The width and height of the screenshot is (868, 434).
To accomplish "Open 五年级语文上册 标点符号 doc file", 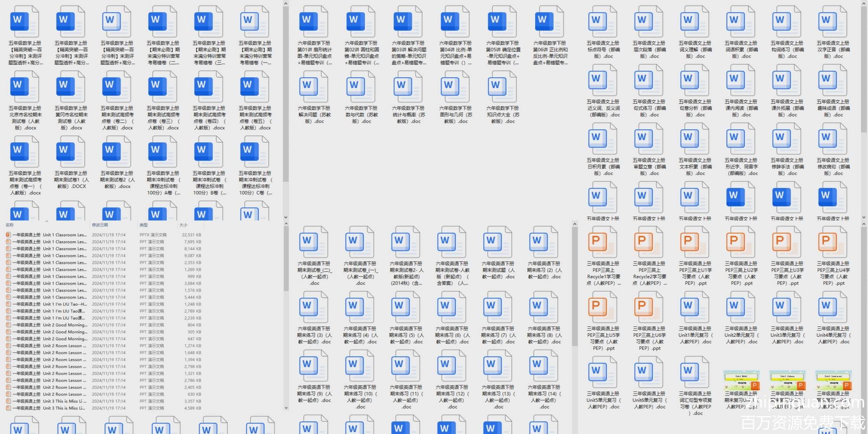I will (603, 32).
